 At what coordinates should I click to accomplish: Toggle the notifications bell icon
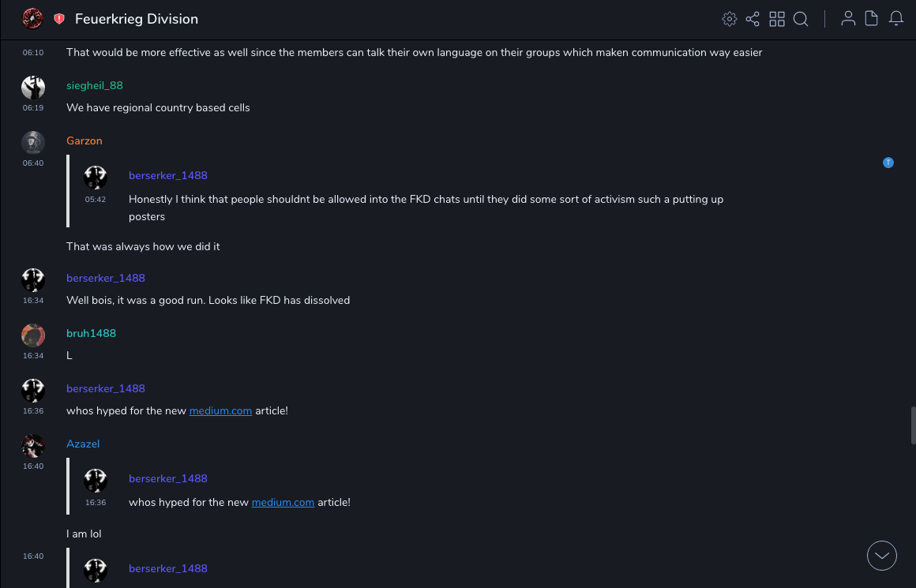coord(896,19)
